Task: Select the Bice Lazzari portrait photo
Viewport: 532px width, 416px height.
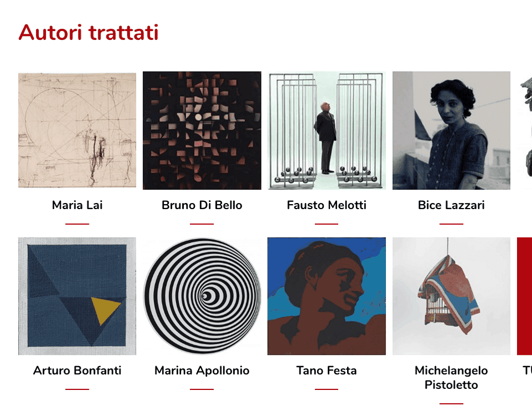Action: [451, 130]
